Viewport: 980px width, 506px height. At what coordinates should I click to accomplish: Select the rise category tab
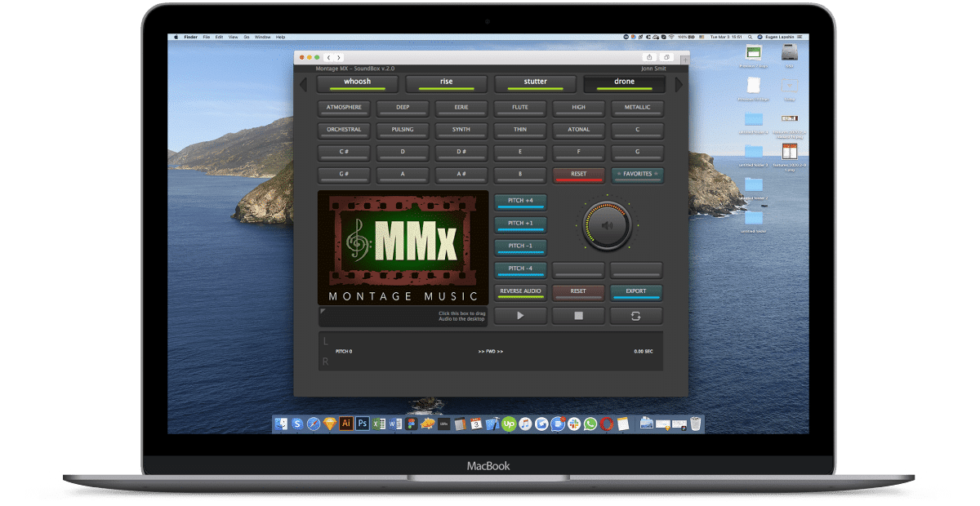tap(447, 83)
